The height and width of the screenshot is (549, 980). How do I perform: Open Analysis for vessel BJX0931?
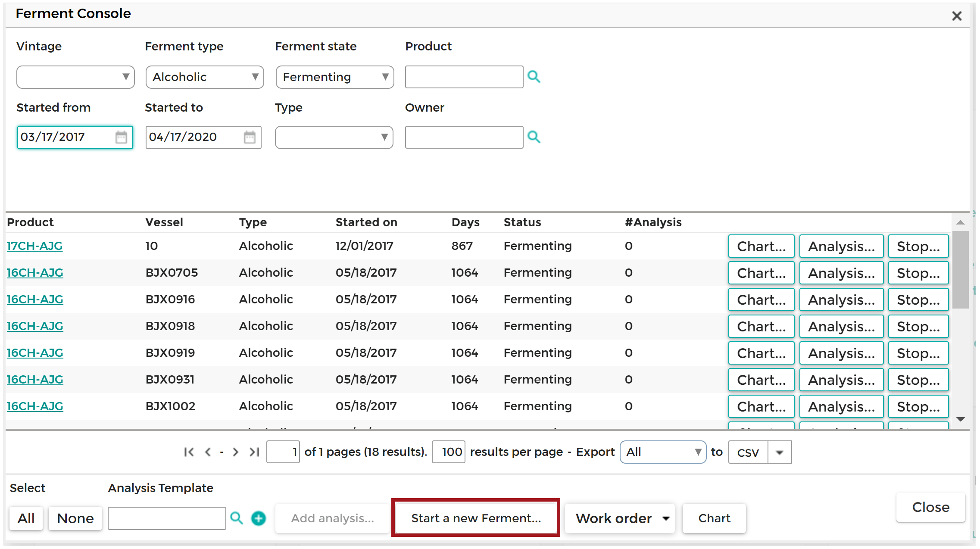pos(842,380)
